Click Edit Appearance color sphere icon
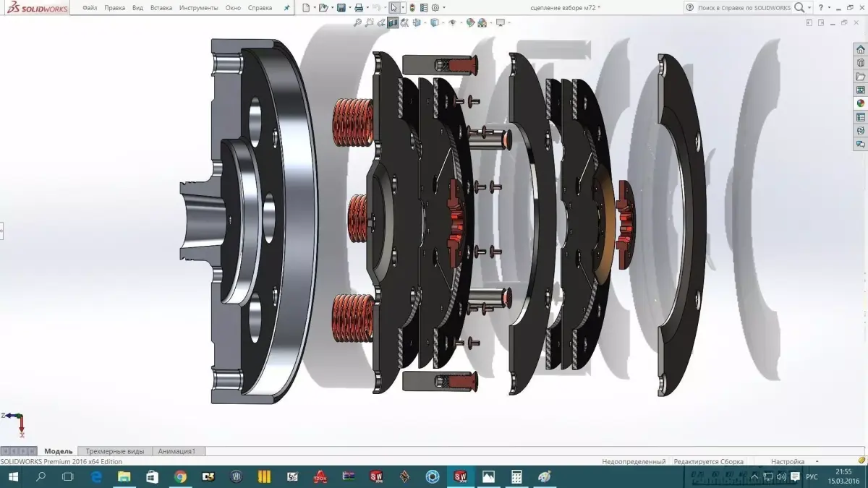868x488 pixels. [470, 23]
